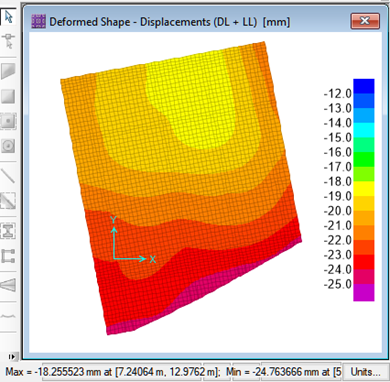Click the Deformed Shape - Displacements title text
The width and height of the screenshot is (390, 382).
point(170,22)
